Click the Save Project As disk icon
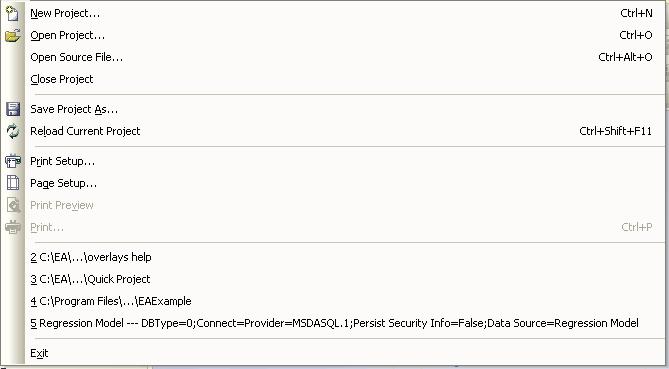The image size is (669, 369). tap(12, 109)
